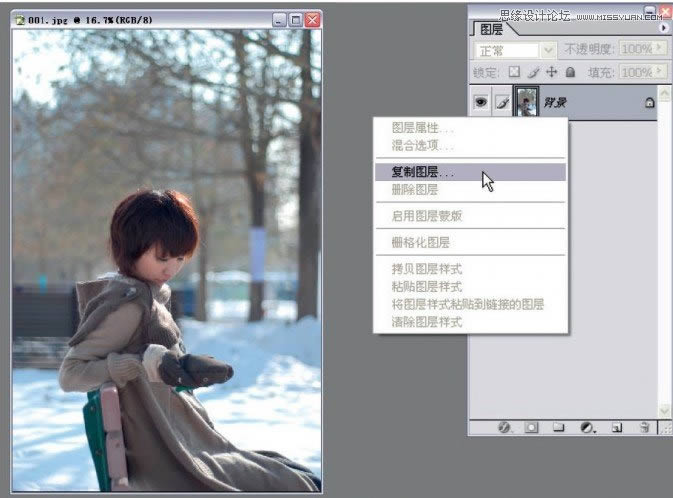Select the 背景 layer thumbnail
673x498 pixels.
pyautogui.click(x=526, y=102)
